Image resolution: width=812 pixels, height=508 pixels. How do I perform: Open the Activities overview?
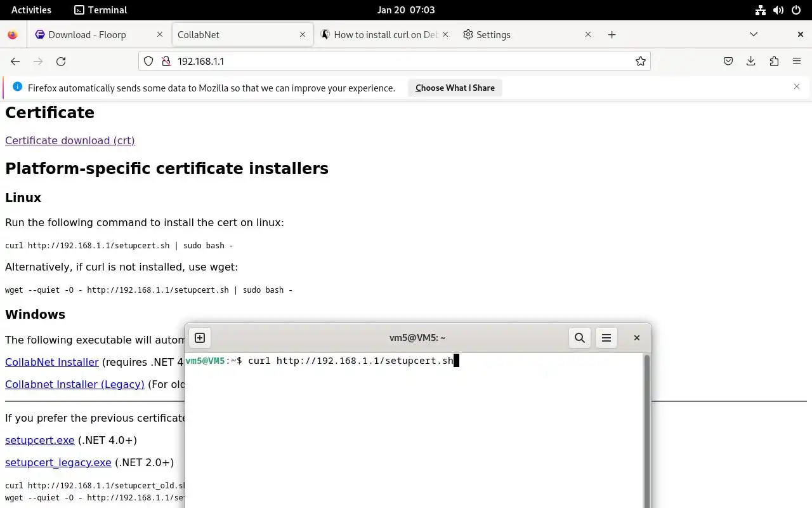31,10
